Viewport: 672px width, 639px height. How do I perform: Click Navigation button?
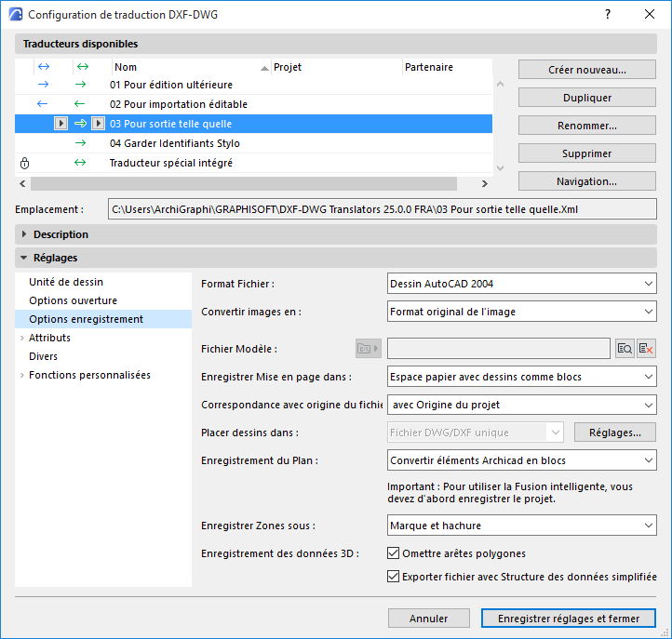pyautogui.click(x=586, y=181)
